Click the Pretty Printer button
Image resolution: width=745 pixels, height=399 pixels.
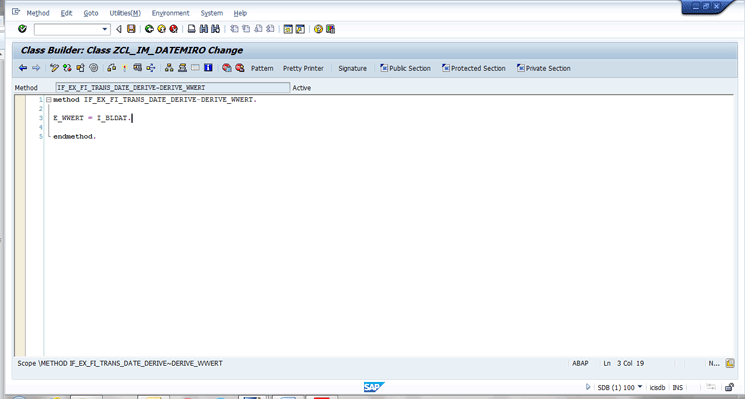[x=303, y=68]
